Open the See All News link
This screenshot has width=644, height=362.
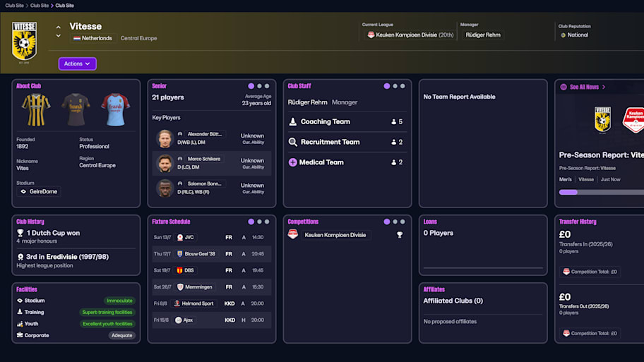tap(584, 87)
